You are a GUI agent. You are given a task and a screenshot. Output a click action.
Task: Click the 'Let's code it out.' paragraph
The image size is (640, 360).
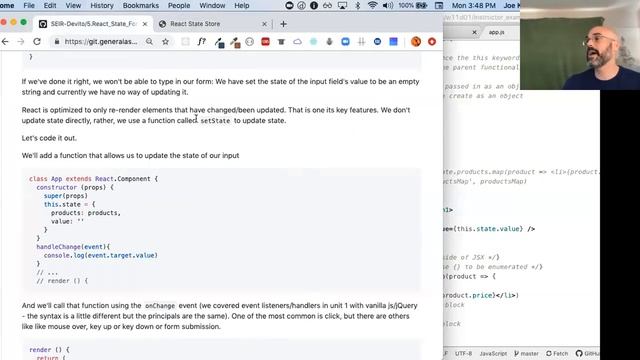pos(49,138)
